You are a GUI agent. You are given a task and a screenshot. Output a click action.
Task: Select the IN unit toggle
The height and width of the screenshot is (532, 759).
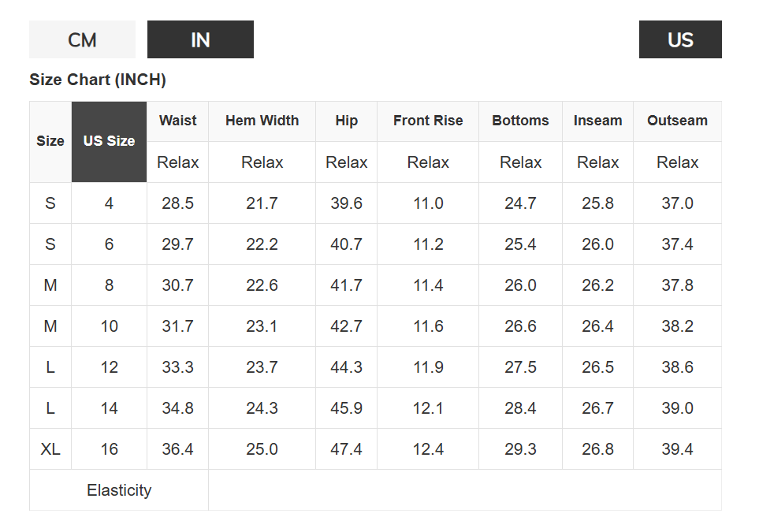[x=200, y=39]
